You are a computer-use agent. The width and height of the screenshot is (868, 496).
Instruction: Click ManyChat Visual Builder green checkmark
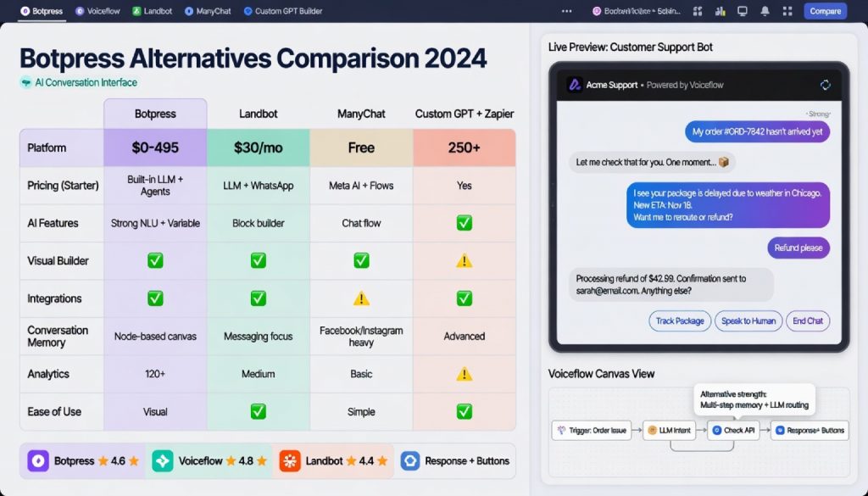[361, 260]
